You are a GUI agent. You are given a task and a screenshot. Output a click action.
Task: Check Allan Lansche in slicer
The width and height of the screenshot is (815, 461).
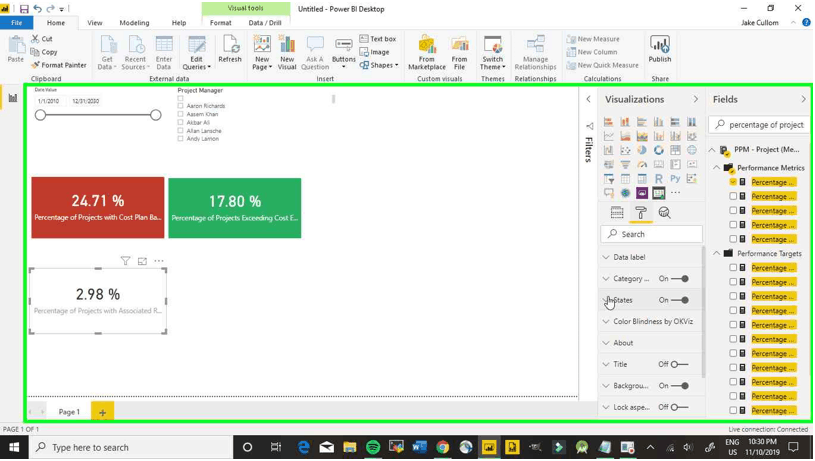click(x=180, y=131)
